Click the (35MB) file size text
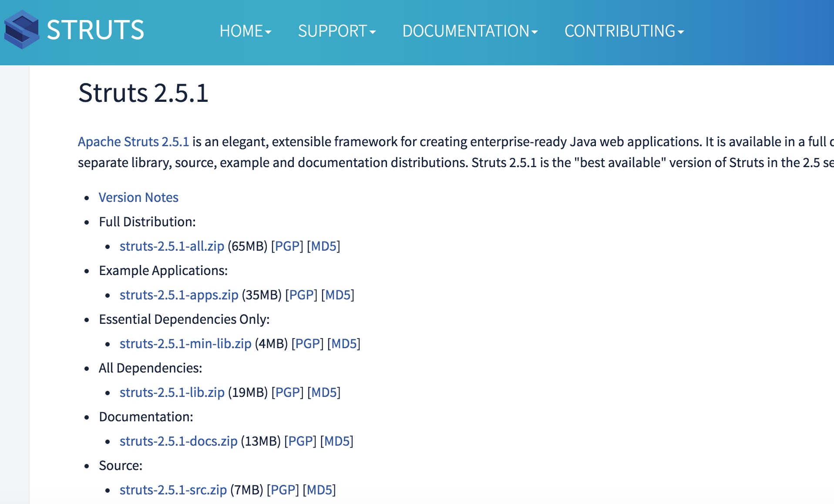834x504 pixels. [x=262, y=295]
